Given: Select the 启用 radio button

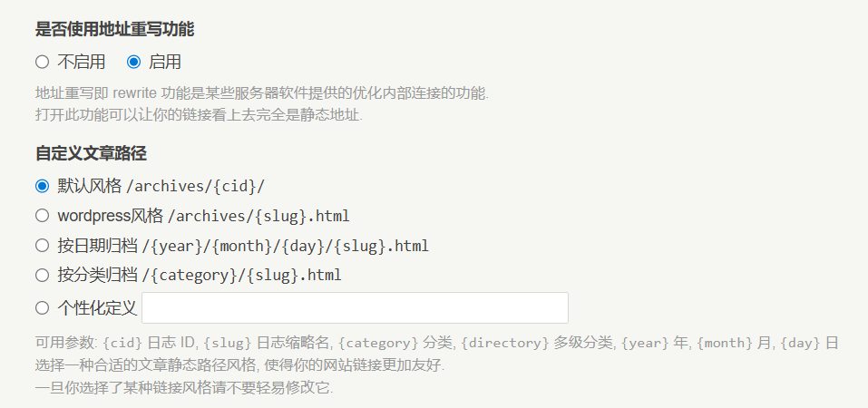Looking at the screenshot, I should point(134,63).
